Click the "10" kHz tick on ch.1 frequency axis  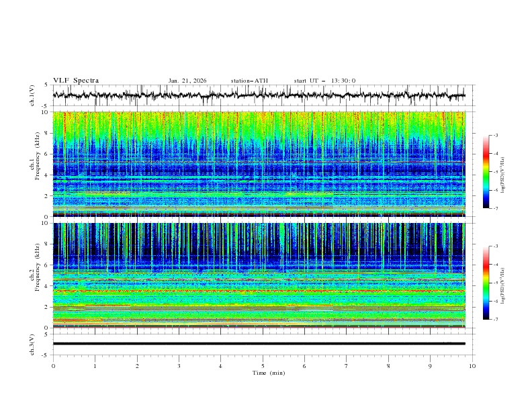click(x=44, y=112)
